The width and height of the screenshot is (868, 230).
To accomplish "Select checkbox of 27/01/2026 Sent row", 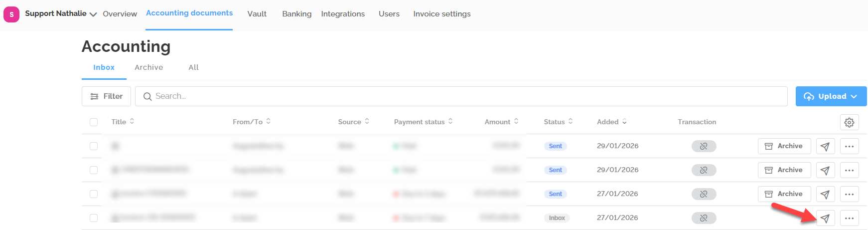I will (94, 194).
